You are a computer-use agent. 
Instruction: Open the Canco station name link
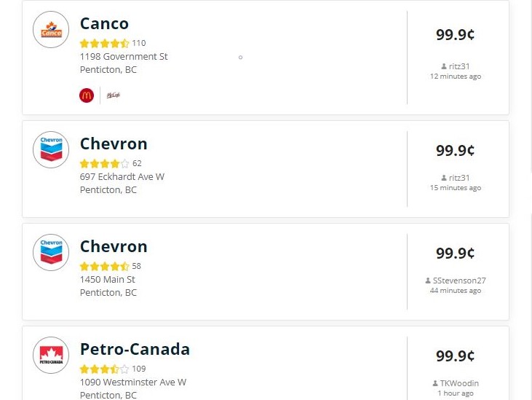click(x=104, y=24)
